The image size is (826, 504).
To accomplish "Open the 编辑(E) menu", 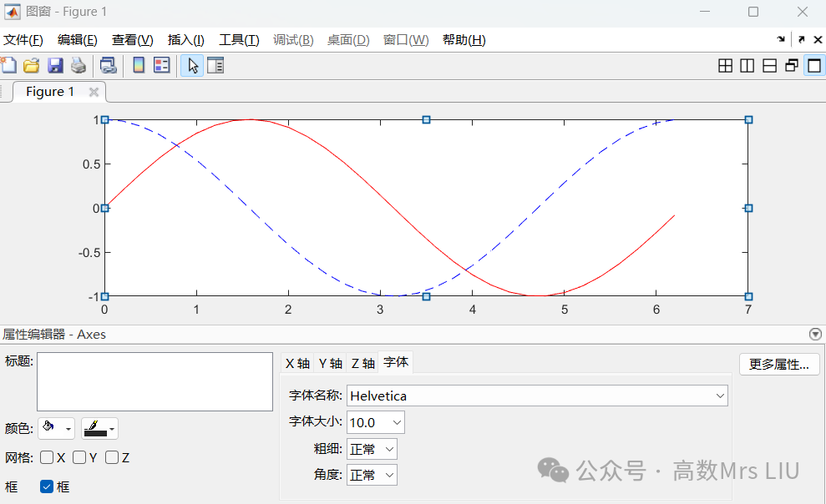I will (x=78, y=40).
